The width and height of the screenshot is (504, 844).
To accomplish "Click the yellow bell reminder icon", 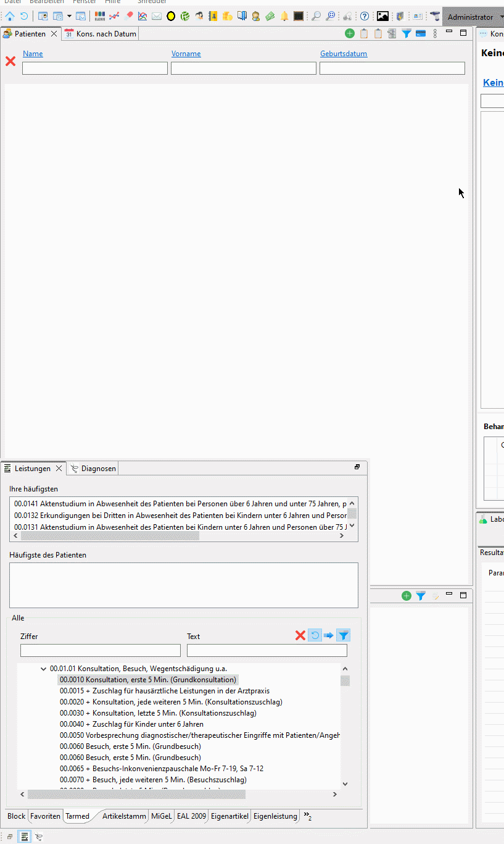I will point(284,17).
